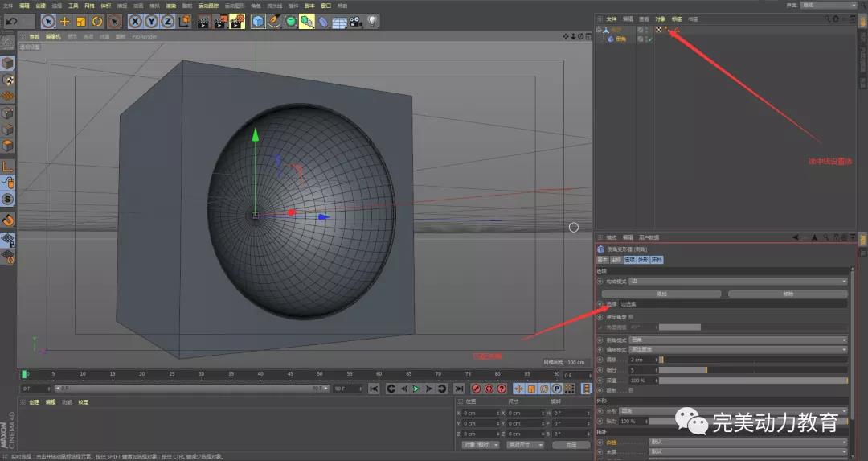Select the Move tool
This screenshot has height=461, width=868.
click(64, 21)
